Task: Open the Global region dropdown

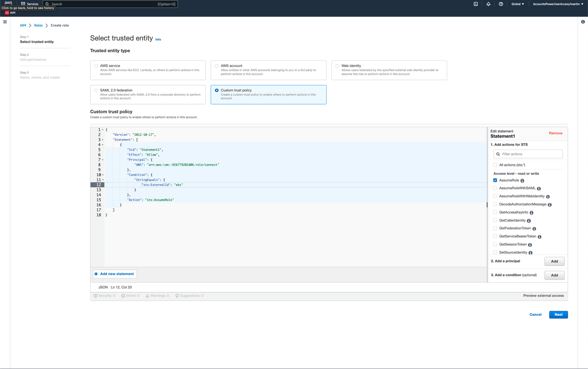Action: point(518,4)
